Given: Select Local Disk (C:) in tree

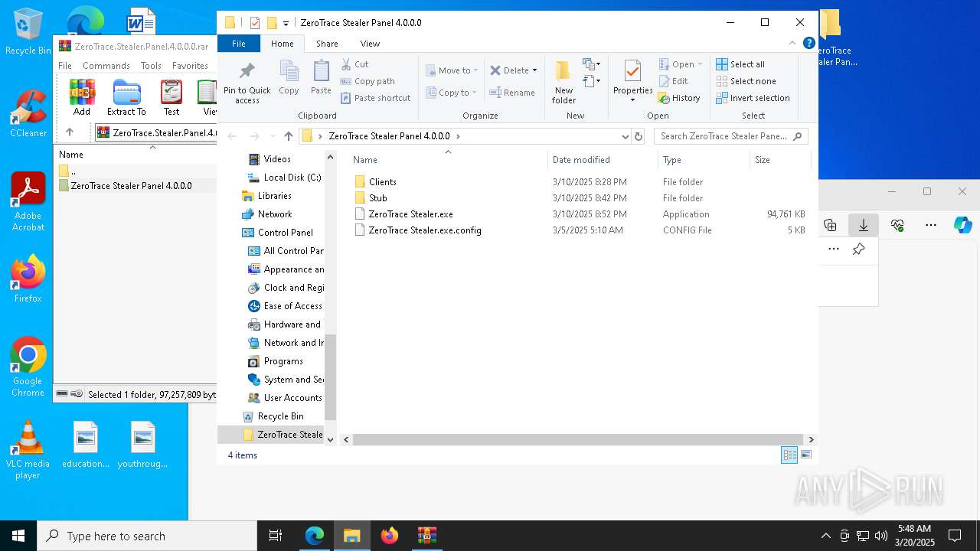Looking at the screenshot, I should (x=292, y=178).
